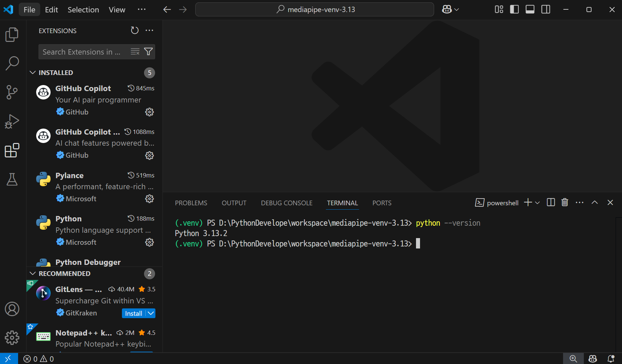Select the Extensions view icon
Screen dimensions: 622x364
coord(12,150)
